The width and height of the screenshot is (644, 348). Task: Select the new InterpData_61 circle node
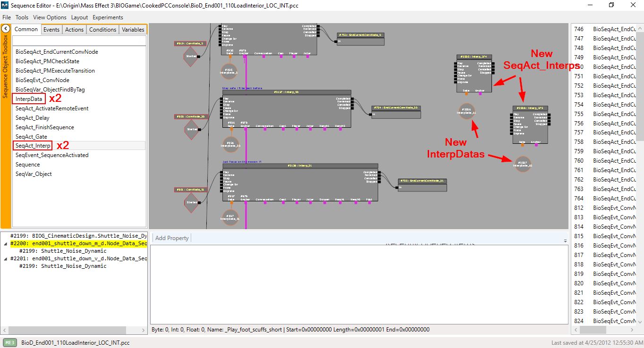tap(466, 111)
